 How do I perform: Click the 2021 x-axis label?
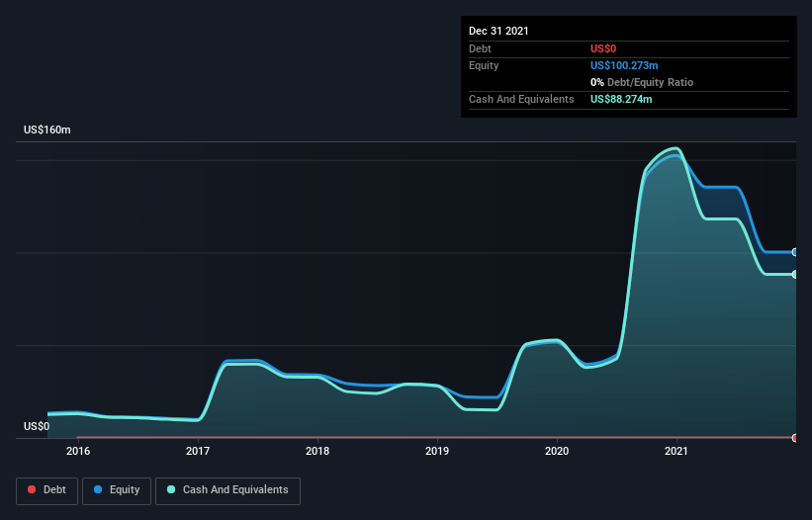tap(677, 451)
